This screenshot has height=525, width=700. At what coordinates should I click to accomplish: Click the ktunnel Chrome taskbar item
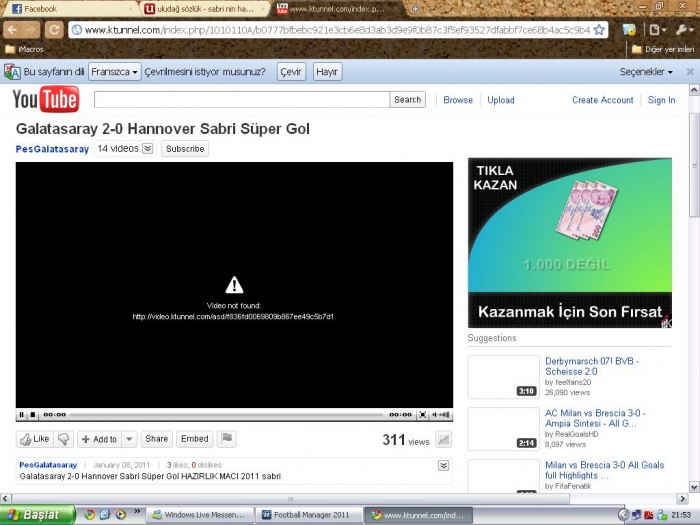coord(418,515)
